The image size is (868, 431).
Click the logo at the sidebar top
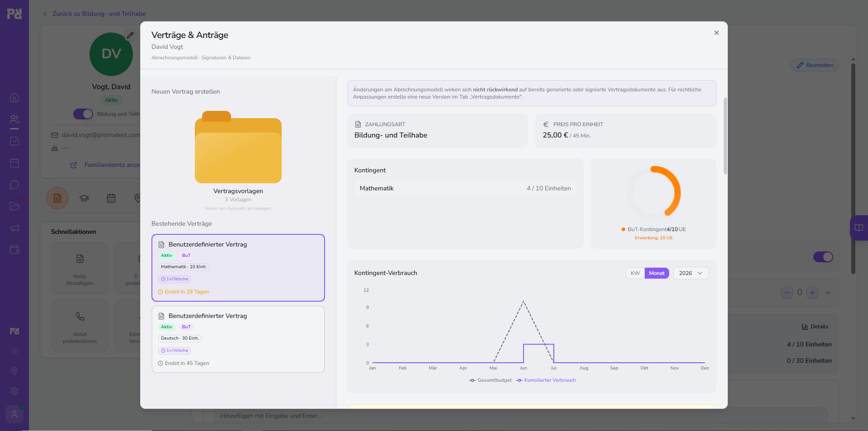coord(14,14)
